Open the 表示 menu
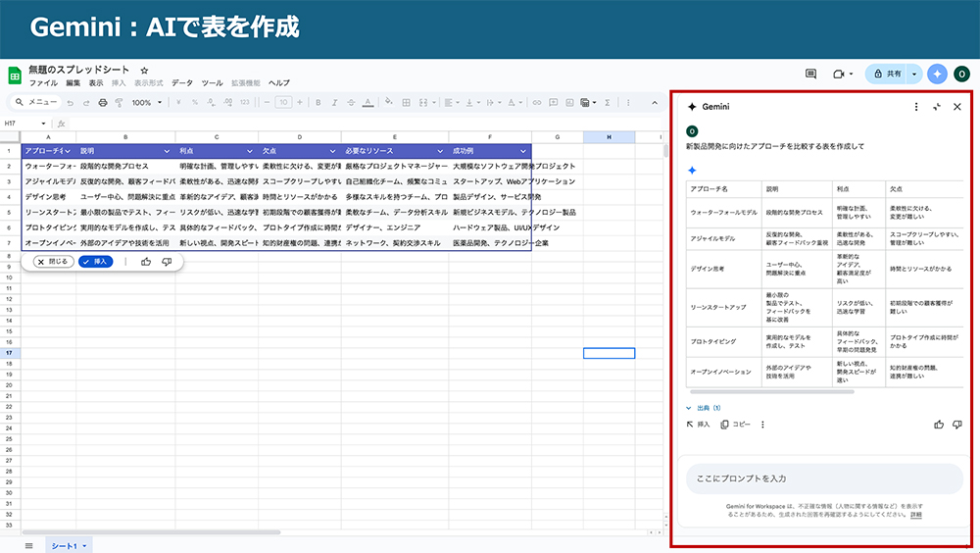Image resolution: width=980 pixels, height=553 pixels. tap(96, 83)
